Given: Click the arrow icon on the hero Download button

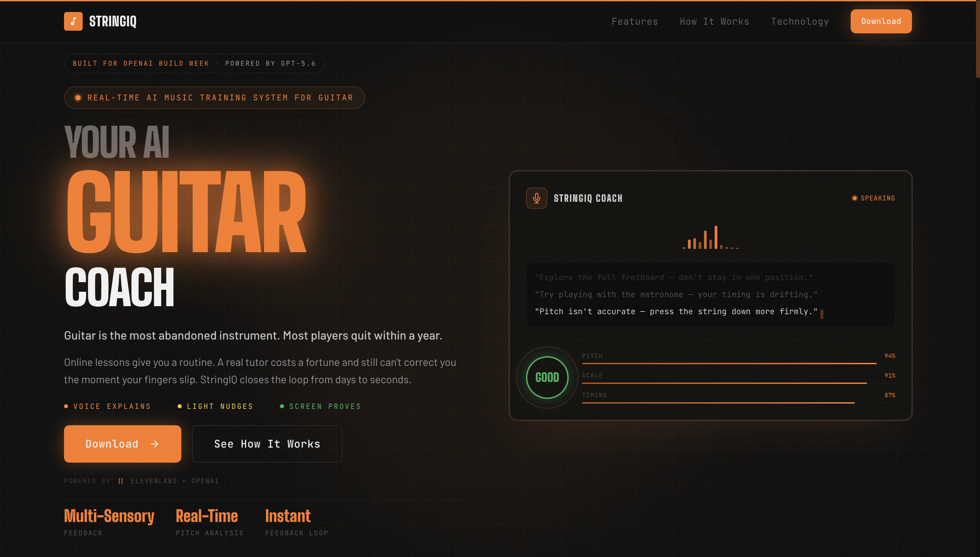Looking at the screenshot, I should (x=155, y=444).
